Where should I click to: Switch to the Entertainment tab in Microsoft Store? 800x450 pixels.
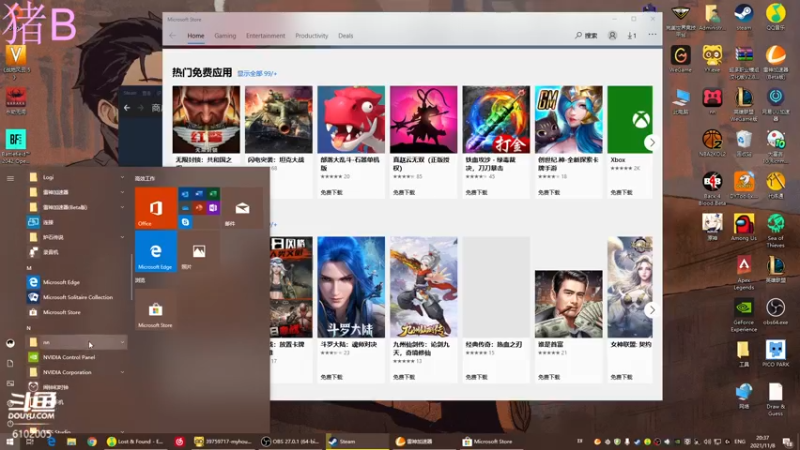click(x=265, y=36)
